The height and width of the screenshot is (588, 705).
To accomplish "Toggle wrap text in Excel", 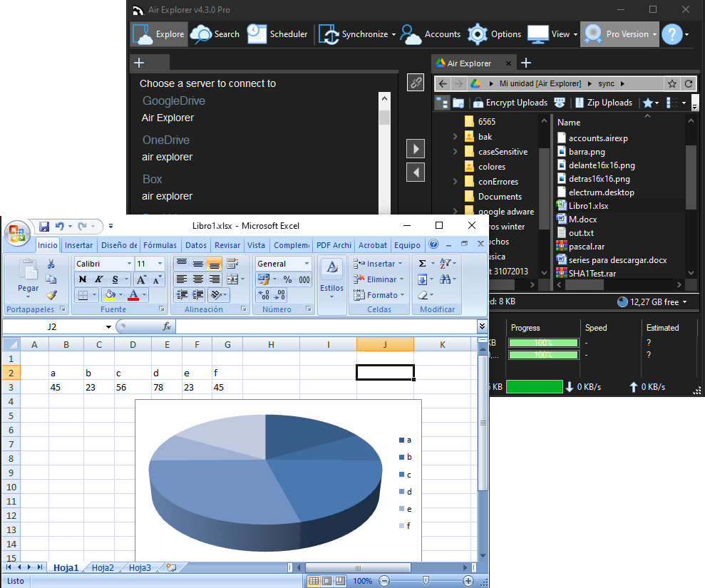I will pyautogui.click(x=232, y=264).
